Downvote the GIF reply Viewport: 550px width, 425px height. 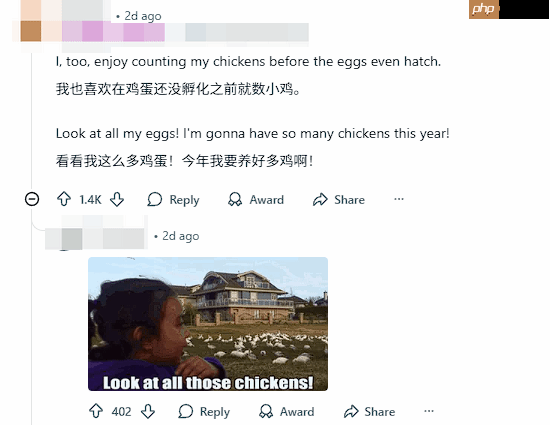[148, 411]
